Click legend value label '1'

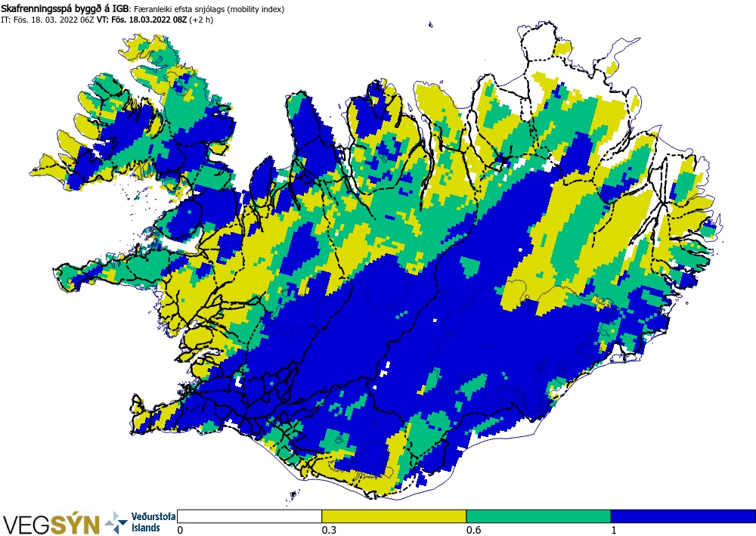click(x=614, y=530)
